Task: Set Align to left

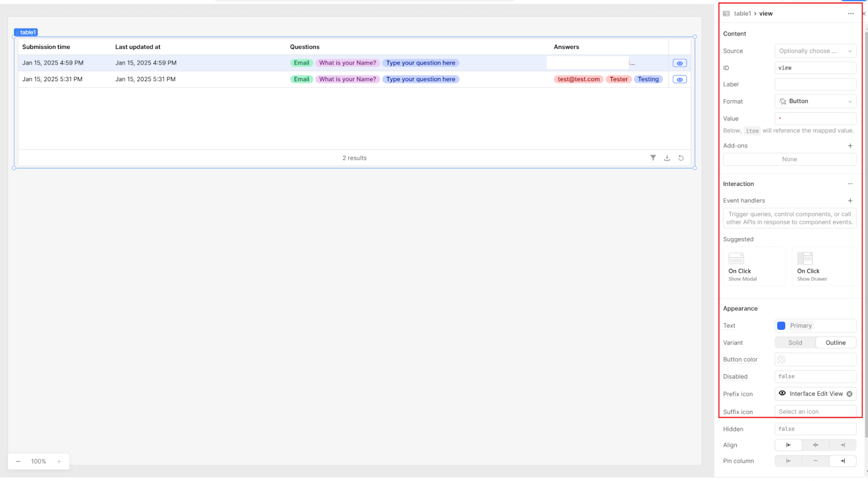Action: click(x=788, y=445)
